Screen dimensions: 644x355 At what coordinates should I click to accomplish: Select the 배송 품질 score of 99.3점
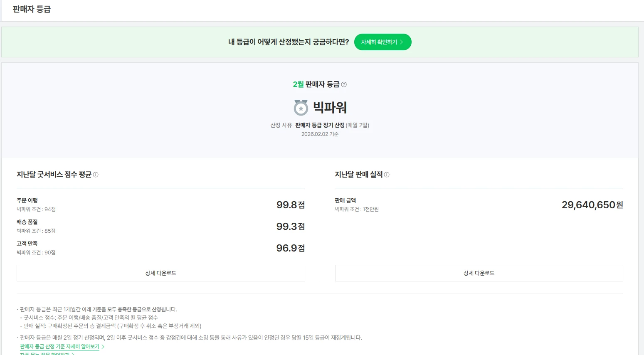tap(290, 227)
